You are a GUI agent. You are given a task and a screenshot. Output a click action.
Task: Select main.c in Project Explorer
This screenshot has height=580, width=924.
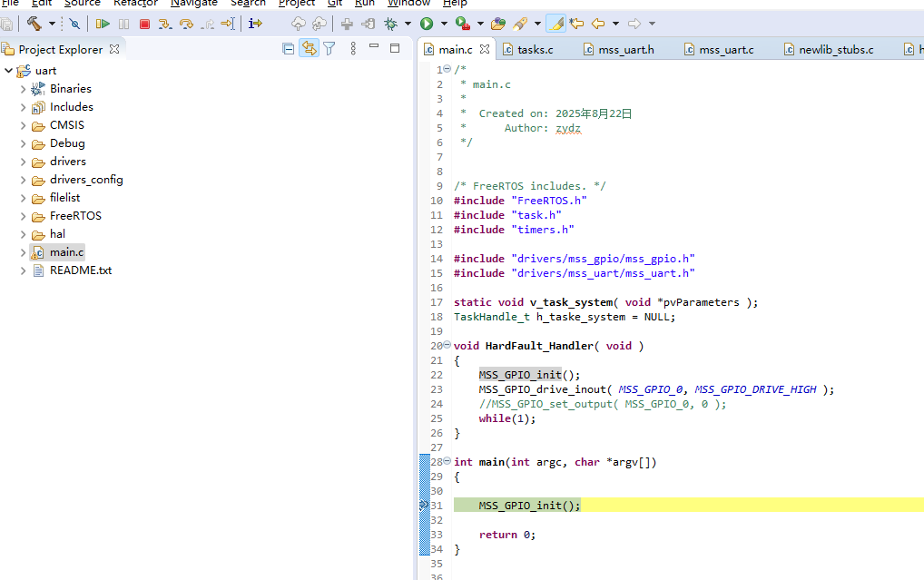pos(66,252)
